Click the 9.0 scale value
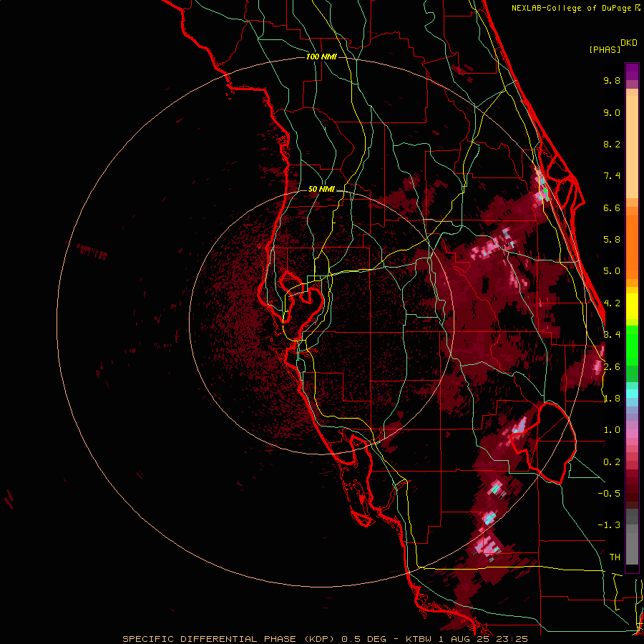Image resolution: width=644 pixels, height=644 pixels. (612, 112)
